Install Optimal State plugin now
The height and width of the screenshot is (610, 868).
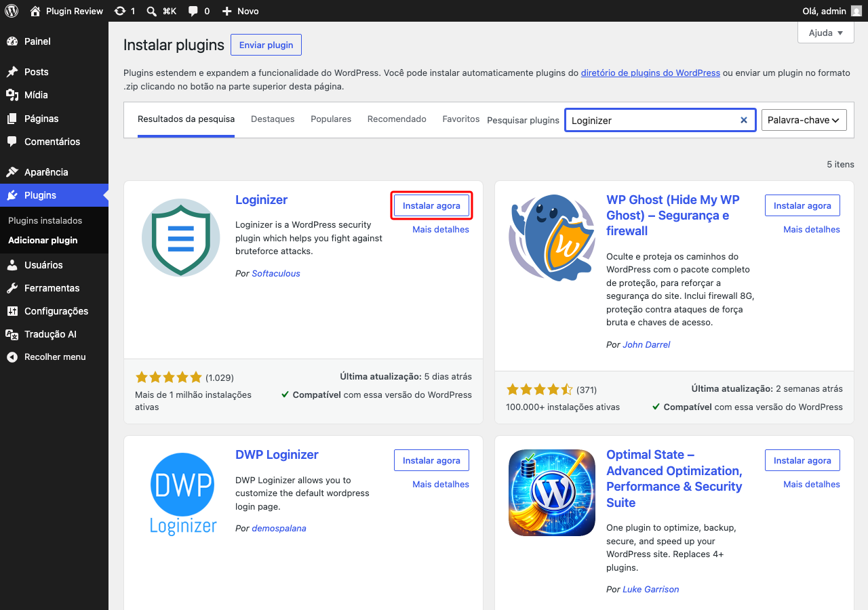[802, 460]
